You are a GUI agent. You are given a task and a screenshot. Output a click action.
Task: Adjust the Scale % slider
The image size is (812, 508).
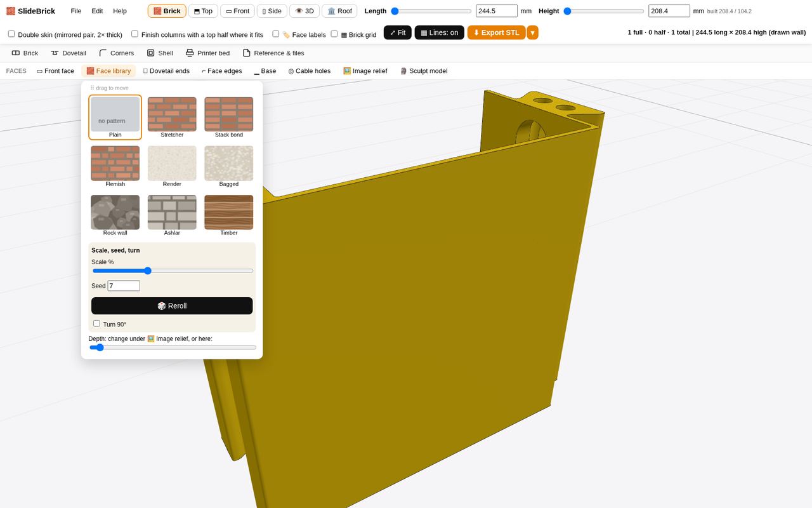(173, 271)
